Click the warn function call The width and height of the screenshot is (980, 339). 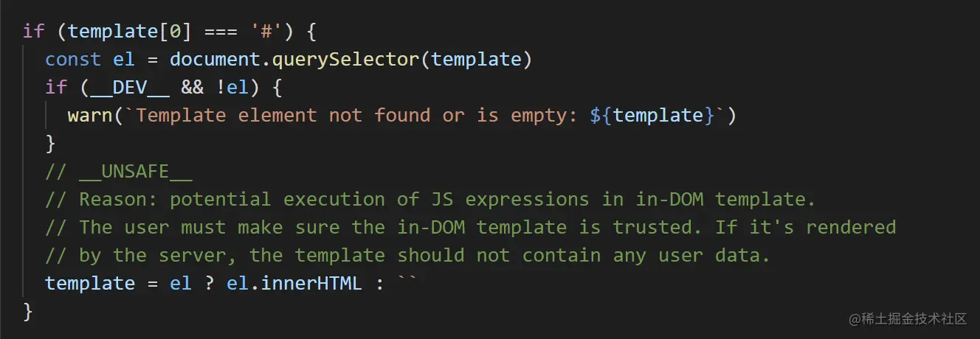tap(90, 115)
